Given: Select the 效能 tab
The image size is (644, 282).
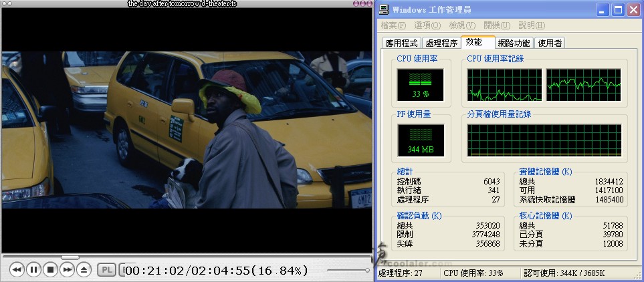Looking at the screenshot, I should pos(478,42).
